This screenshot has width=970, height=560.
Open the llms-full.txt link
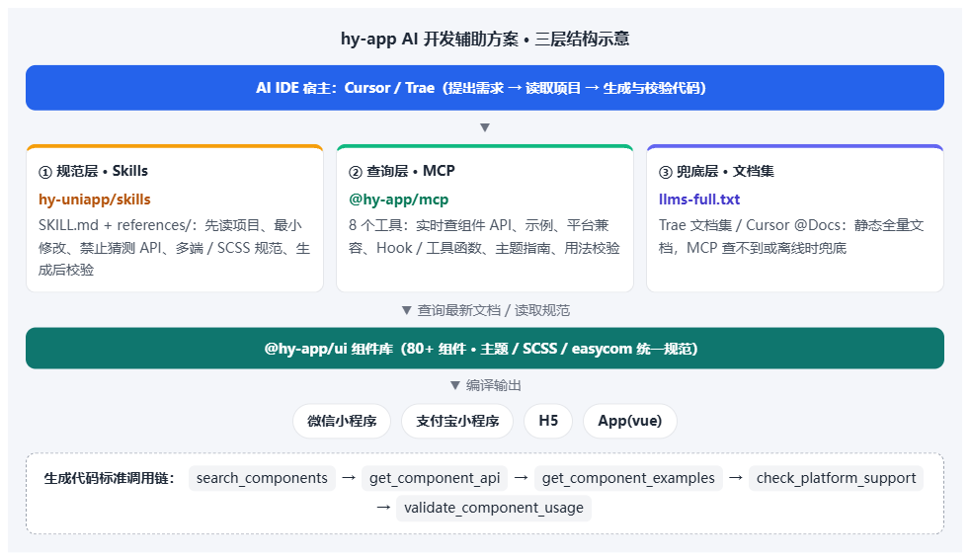point(699,200)
